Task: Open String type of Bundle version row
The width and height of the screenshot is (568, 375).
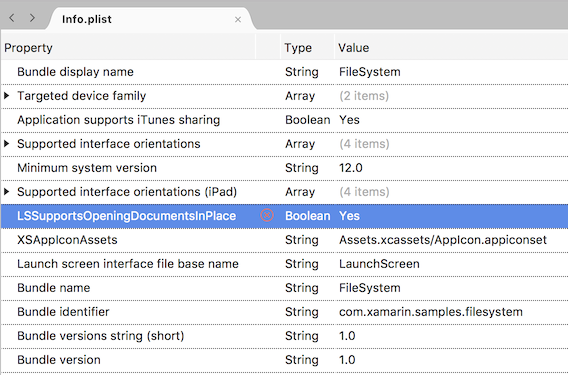Action: tap(302, 360)
